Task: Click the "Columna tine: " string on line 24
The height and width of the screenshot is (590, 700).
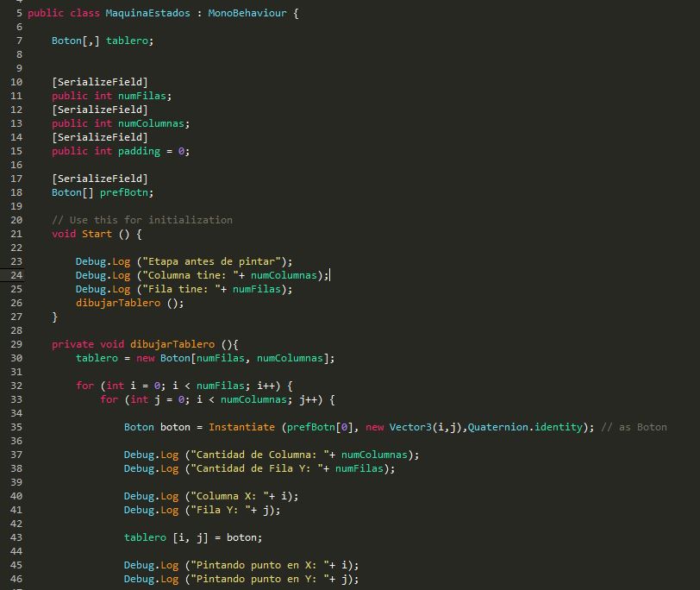Action: 191,275
